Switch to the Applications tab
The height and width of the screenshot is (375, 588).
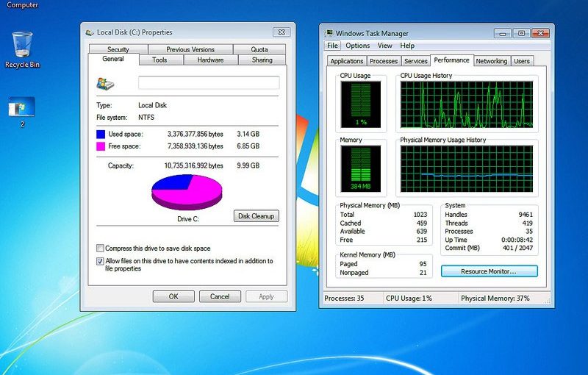346,61
